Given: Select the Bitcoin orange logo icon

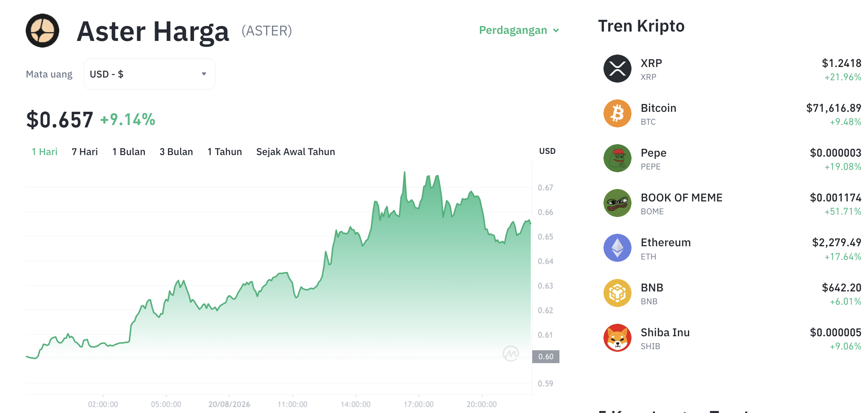Looking at the screenshot, I should coord(617,113).
